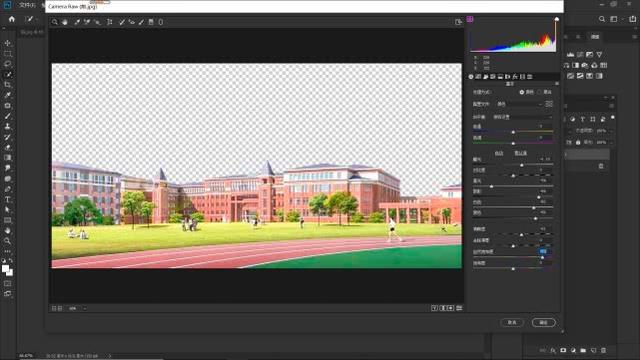
Task: Click the Share icon in Photoshop
Action: [x=633, y=19]
